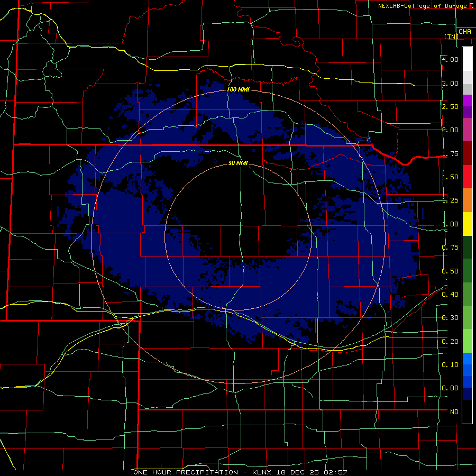Screen dimensions: 476x476
Task: Click the '0.75' scale label
Action: [450, 248]
